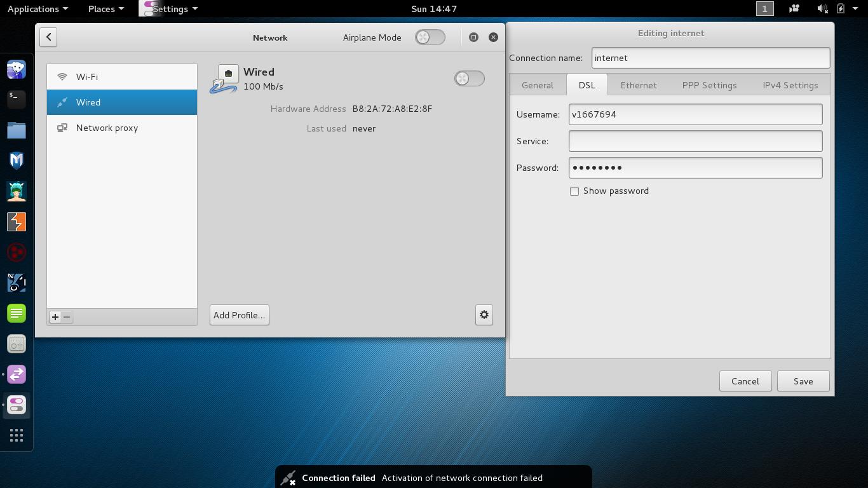
Task: Click the back arrow in Network window
Action: pyautogui.click(x=48, y=37)
